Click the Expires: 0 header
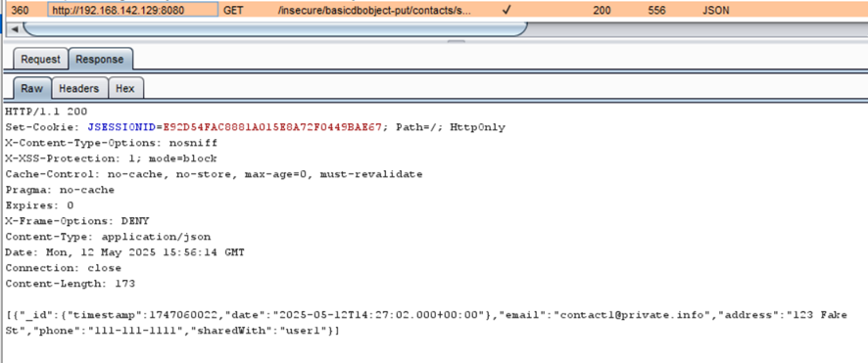This screenshot has width=868, height=363. tap(39, 205)
